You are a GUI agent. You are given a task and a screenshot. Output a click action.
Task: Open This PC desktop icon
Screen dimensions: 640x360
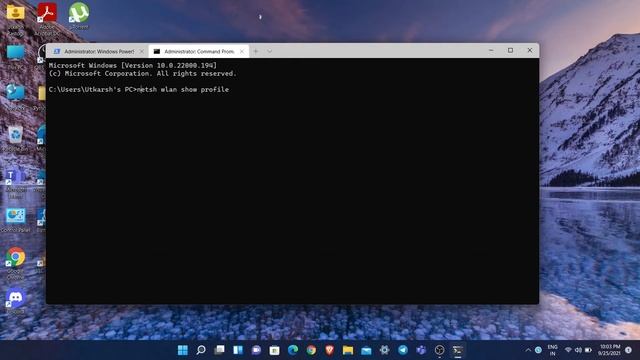[x=16, y=57]
